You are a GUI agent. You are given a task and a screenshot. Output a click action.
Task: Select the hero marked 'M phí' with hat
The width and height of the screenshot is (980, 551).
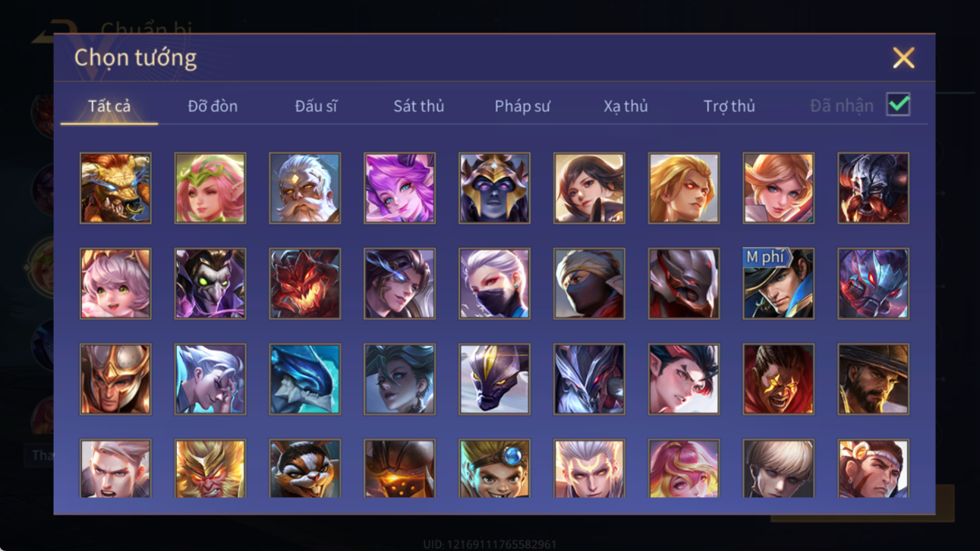tap(778, 284)
